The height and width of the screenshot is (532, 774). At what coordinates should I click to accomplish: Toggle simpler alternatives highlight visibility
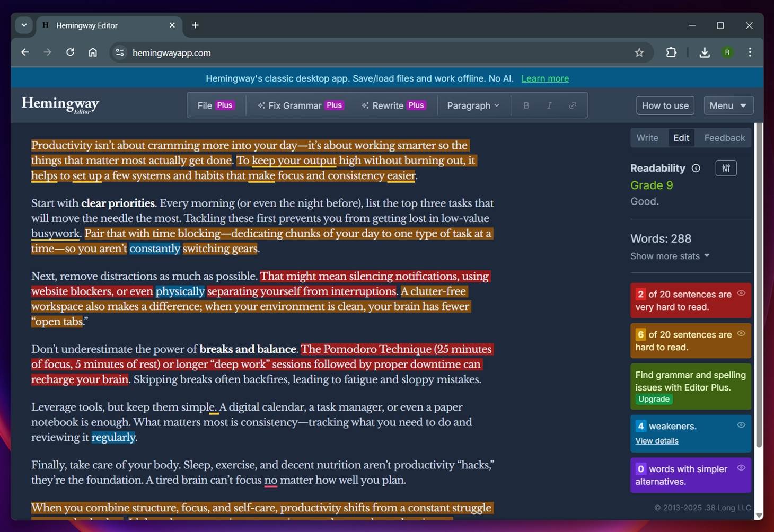click(741, 468)
